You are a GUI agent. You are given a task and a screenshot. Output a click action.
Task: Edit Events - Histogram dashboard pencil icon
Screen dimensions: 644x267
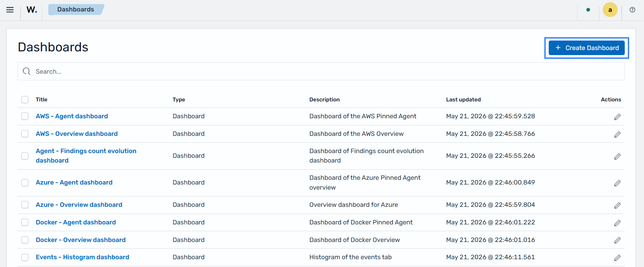point(617,258)
